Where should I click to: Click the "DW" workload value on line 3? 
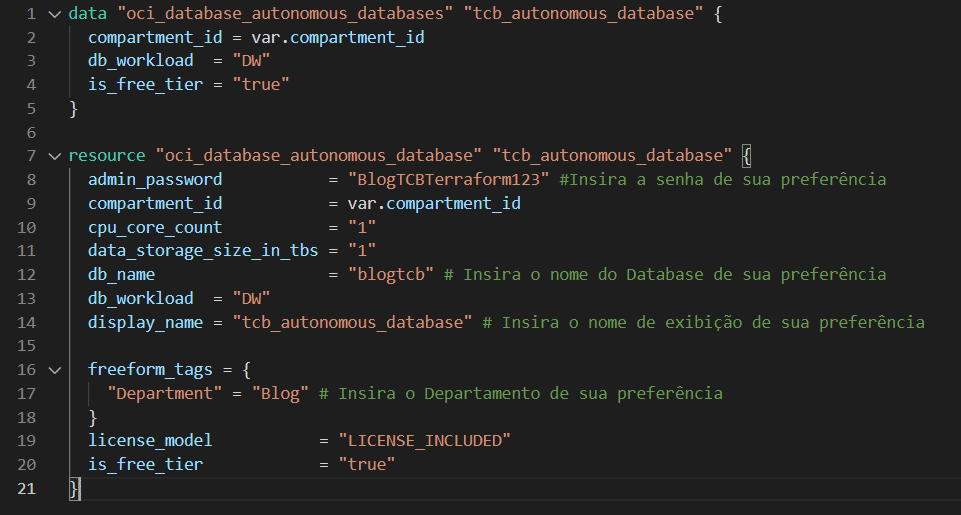pyautogui.click(x=251, y=61)
